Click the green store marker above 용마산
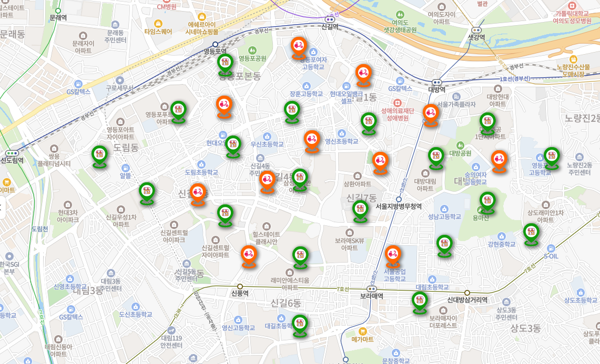The image size is (600, 364). [487, 201]
